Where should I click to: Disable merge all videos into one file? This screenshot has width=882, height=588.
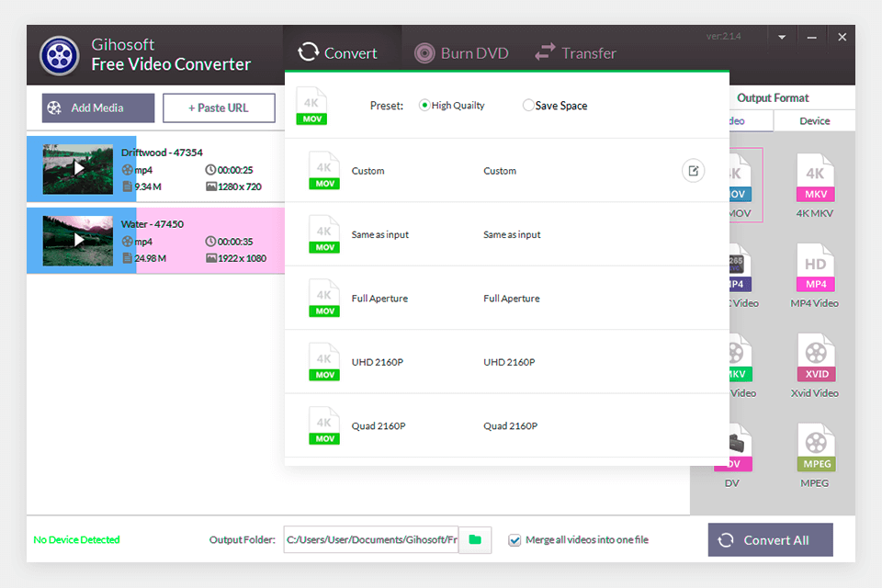click(x=514, y=540)
